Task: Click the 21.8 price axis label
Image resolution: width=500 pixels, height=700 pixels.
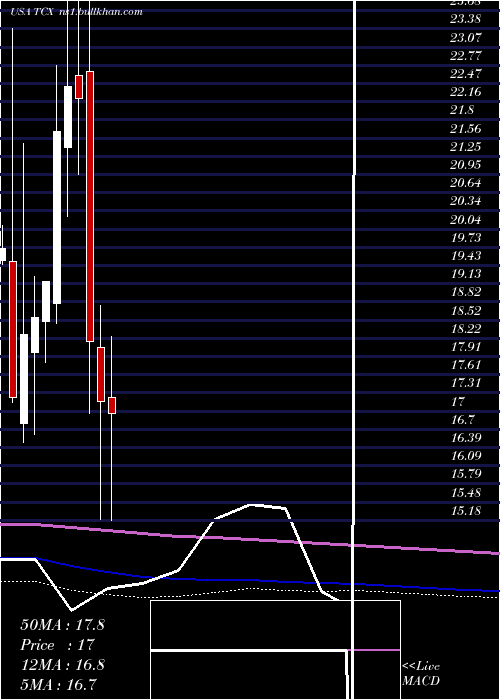Action: tap(462, 110)
